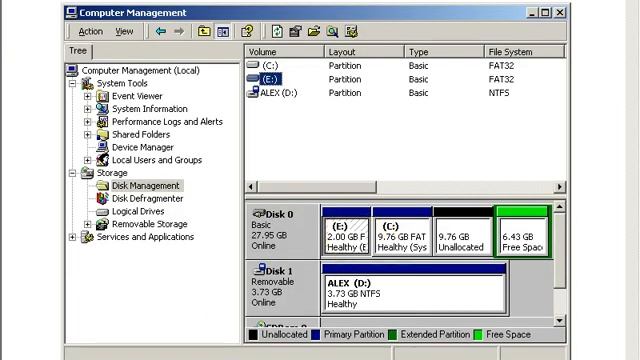Click the last toolbar settings icon
The image size is (640, 360).
[351, 31]
